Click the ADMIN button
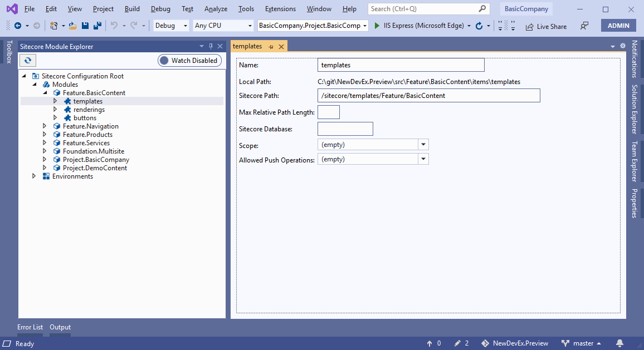 (618, 26)
